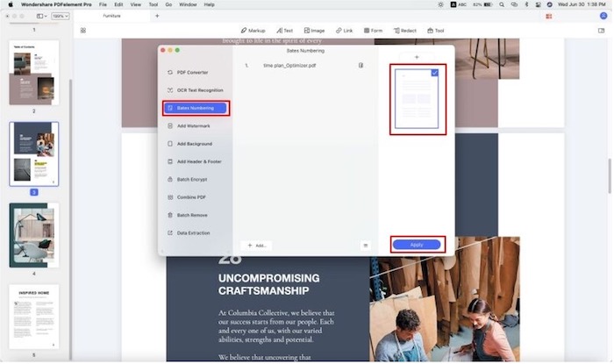
Task: Select the Redact toolbar tool
Action: (x=404, y=31)
